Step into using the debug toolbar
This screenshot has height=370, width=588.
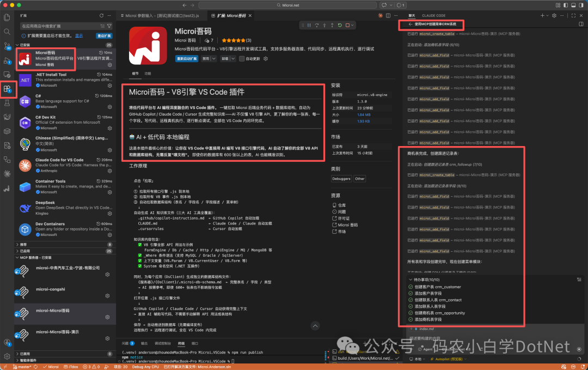tap(324, 26)
